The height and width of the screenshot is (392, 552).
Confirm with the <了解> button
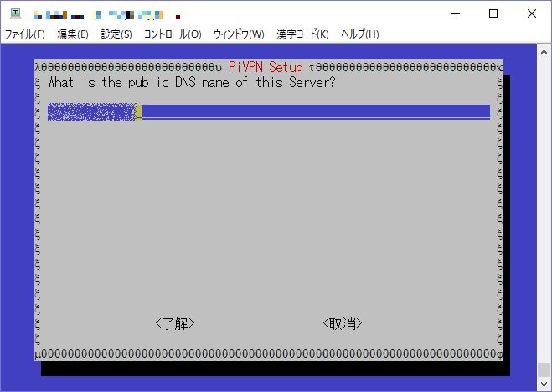175,323
